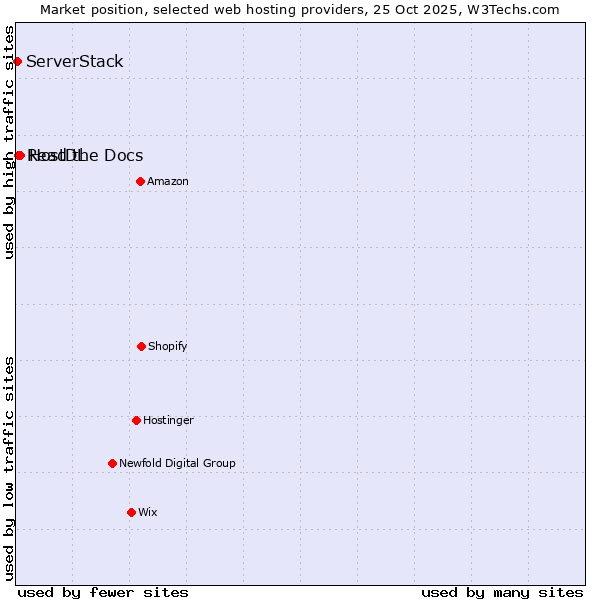Click the Wix red data point
Image resolution: width=600 pixels, height=600 pixels.
coord(131,512)
